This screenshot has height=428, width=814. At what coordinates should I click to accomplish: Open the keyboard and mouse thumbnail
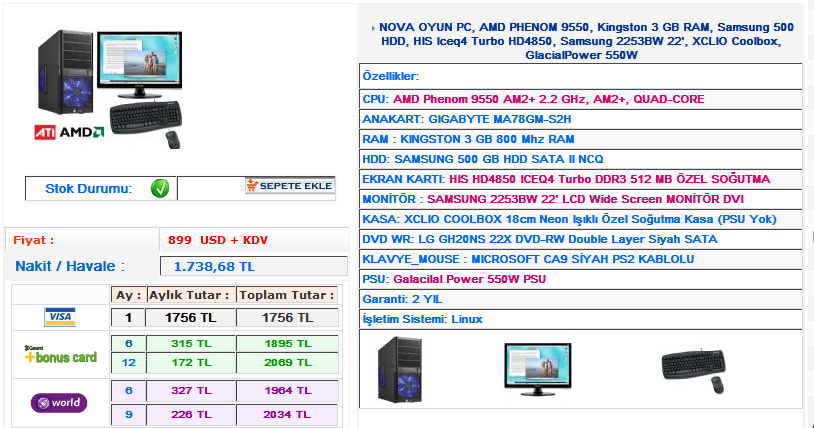point(694,370)
